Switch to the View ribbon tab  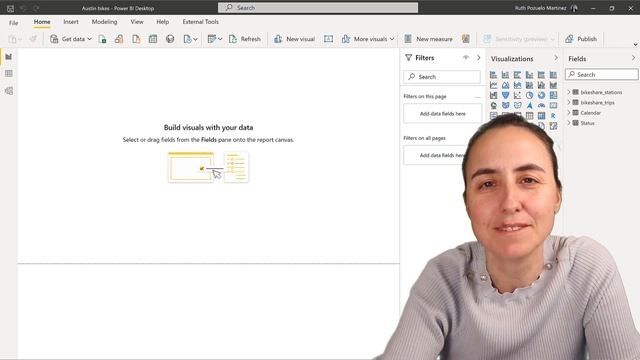[x=137, y=22]
